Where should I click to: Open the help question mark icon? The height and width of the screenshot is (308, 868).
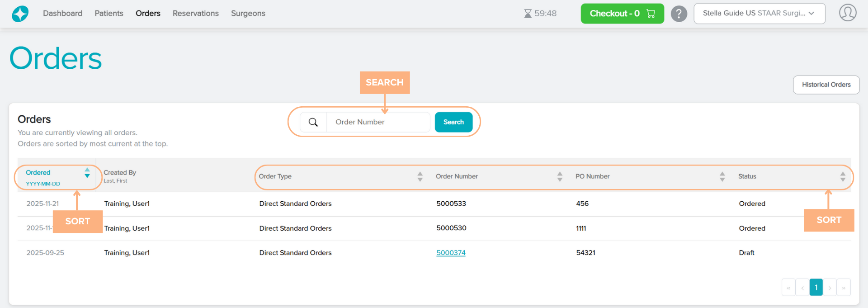click(x=679, y=14)
